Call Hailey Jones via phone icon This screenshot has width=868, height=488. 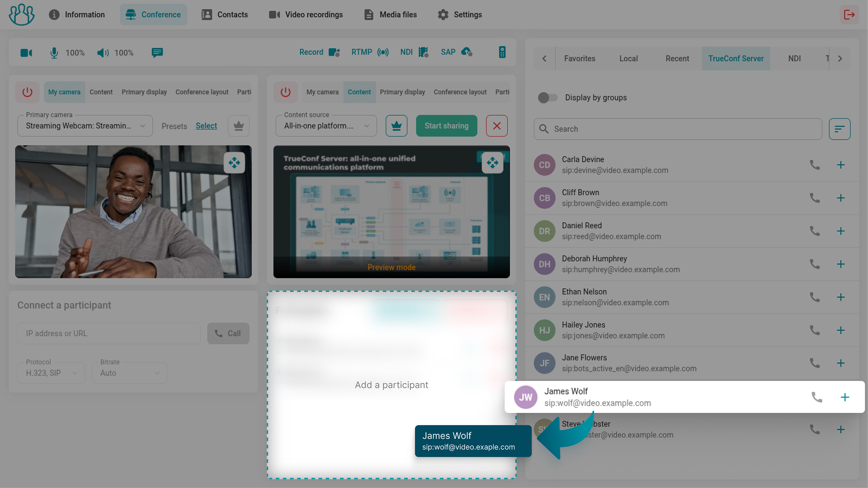[x=815, y=330]
